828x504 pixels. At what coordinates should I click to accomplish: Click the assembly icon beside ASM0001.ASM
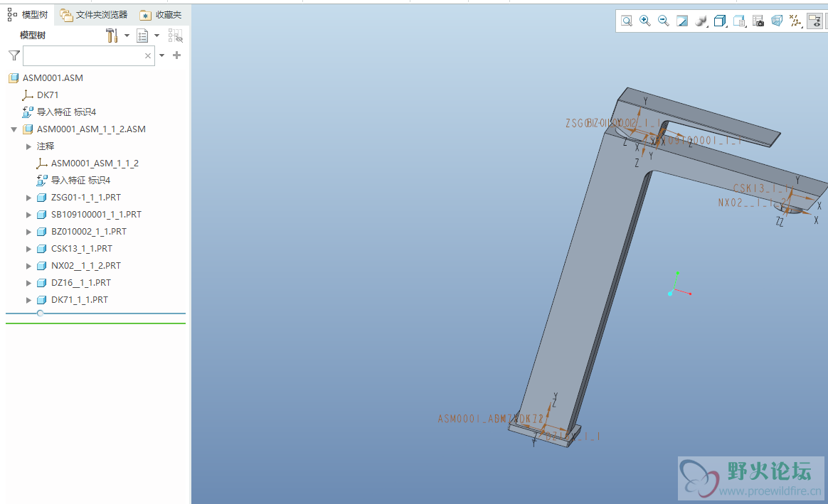coord(14,78)
